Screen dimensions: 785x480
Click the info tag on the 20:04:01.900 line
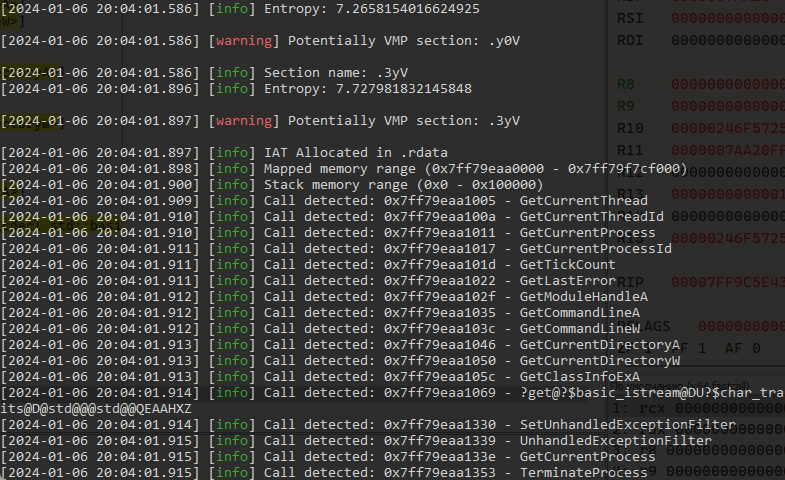[x=232, y=185]
